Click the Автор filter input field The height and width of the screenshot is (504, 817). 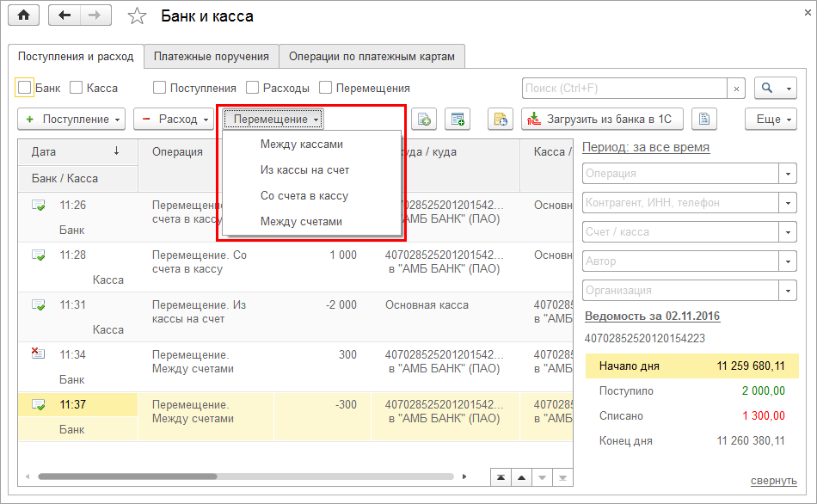click(x=680, y=261)
